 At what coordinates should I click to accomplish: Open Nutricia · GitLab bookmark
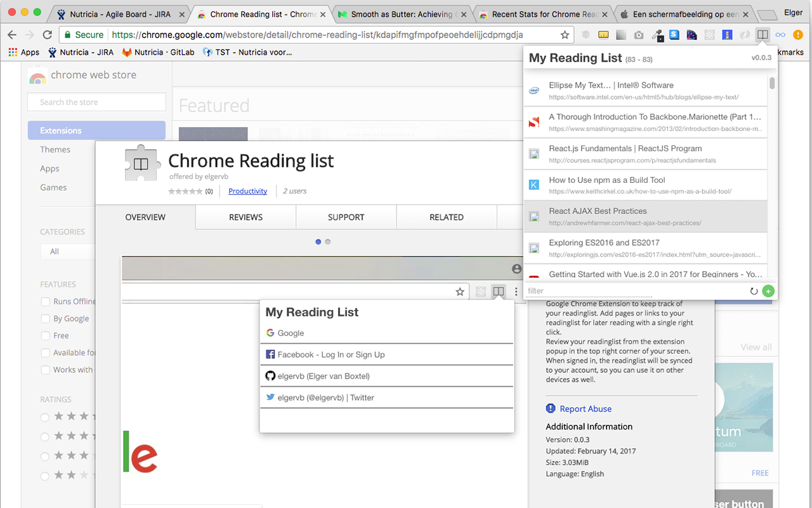158,52
